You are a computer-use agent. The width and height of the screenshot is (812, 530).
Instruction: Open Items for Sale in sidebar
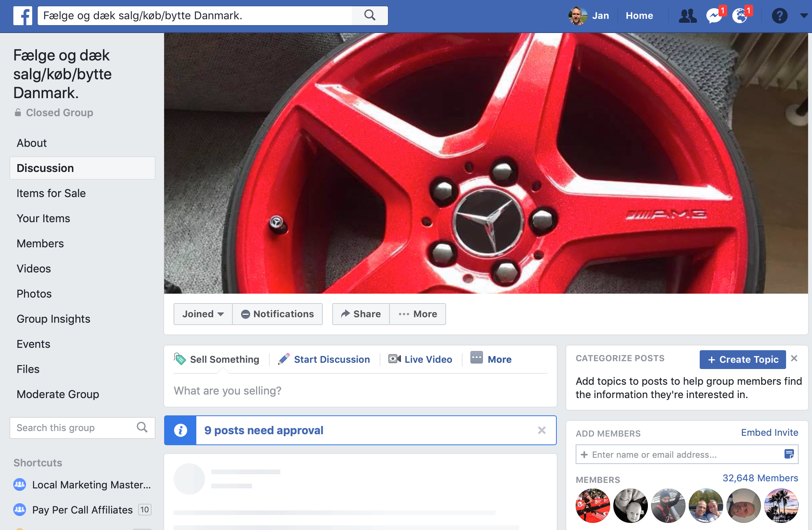click(51, 193)
